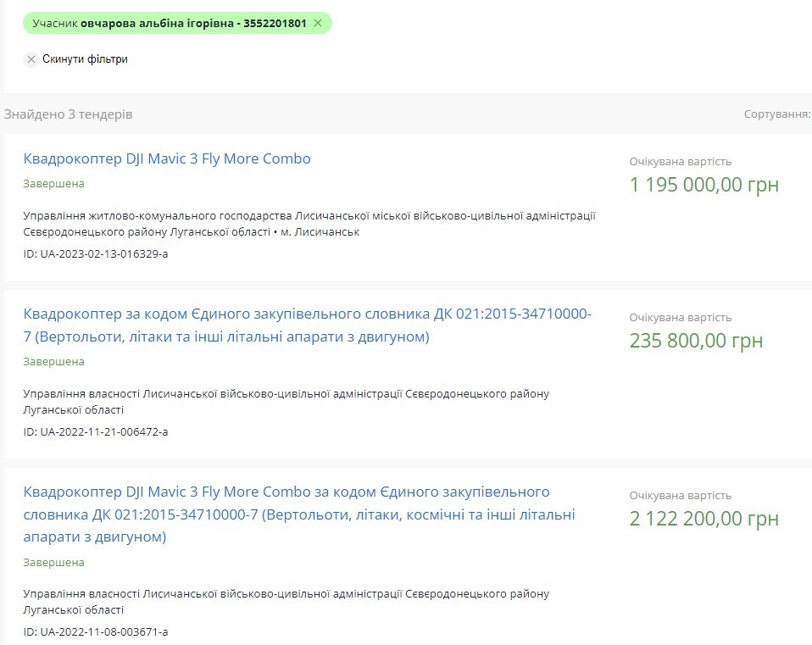Click the 1 195 000,00 грн expected value
The height and width of the screenshot is (645, 812).
[x=704, y=185]
